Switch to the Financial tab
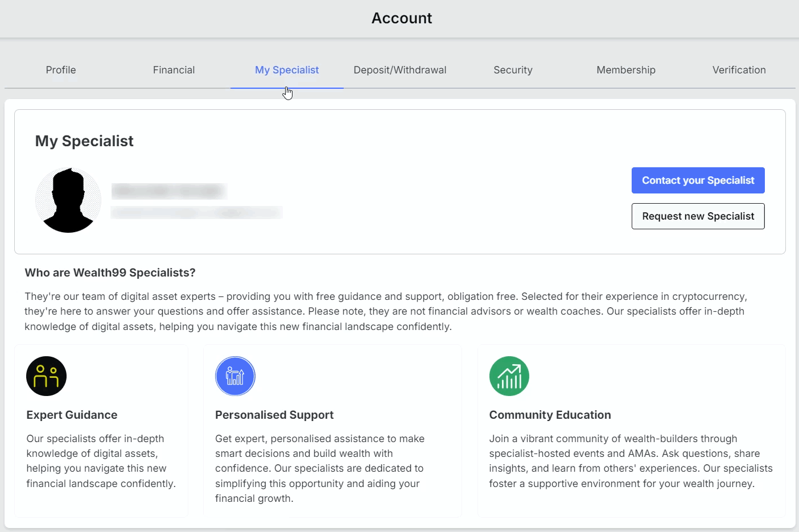 tap(174, 70)
